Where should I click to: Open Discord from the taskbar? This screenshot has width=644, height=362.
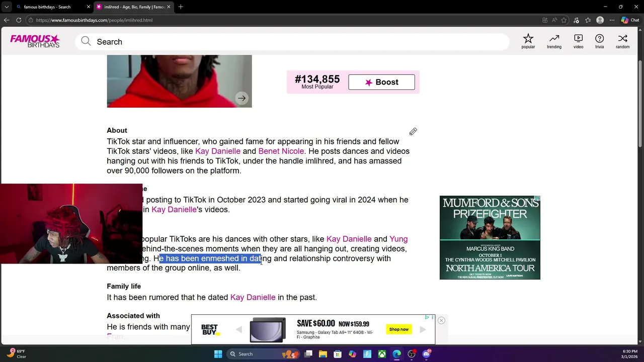(x=426, y=354)
